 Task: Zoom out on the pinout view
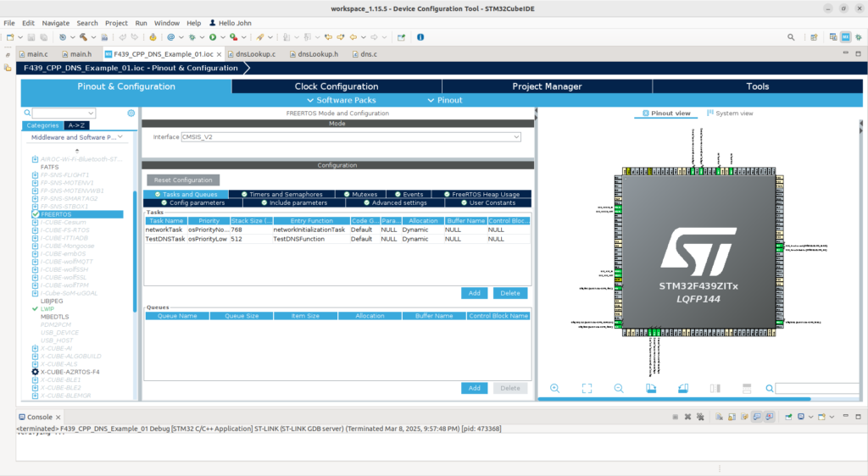click(x=619, y=388)
